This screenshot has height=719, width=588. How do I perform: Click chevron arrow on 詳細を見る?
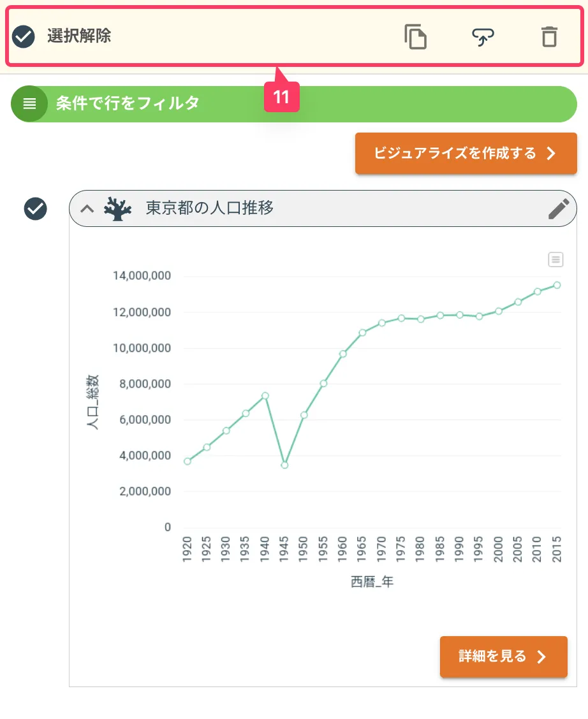[541, 657]
